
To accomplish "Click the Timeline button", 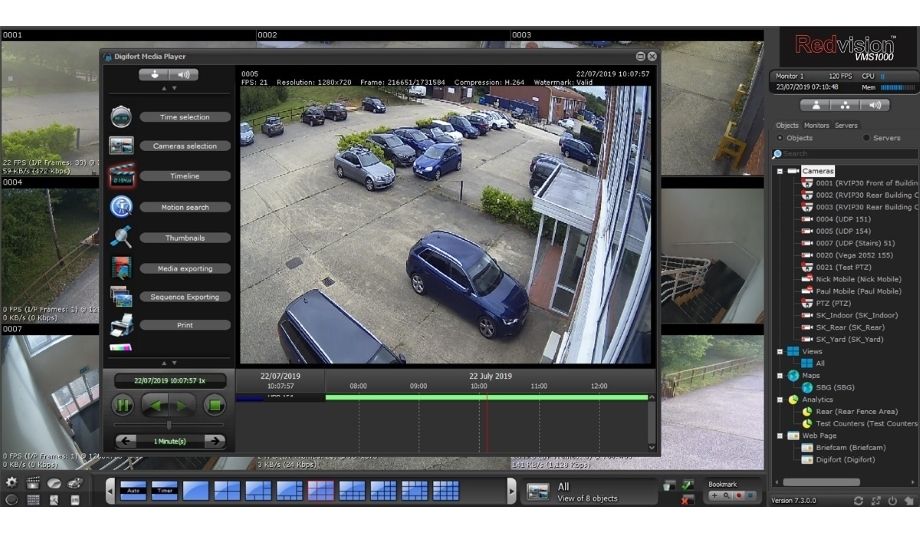I will [x=184, y=176].
